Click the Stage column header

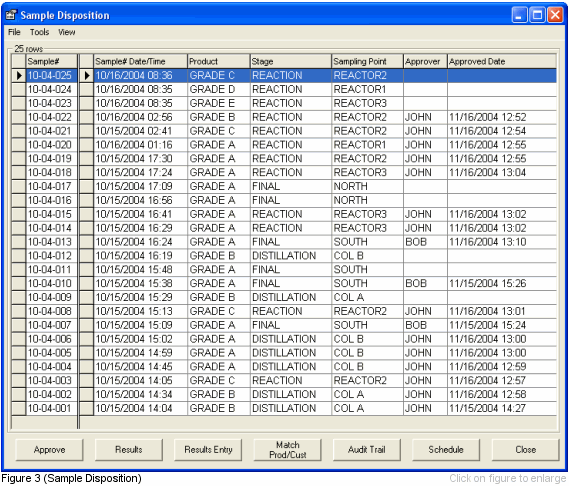(x=291, y=61)
